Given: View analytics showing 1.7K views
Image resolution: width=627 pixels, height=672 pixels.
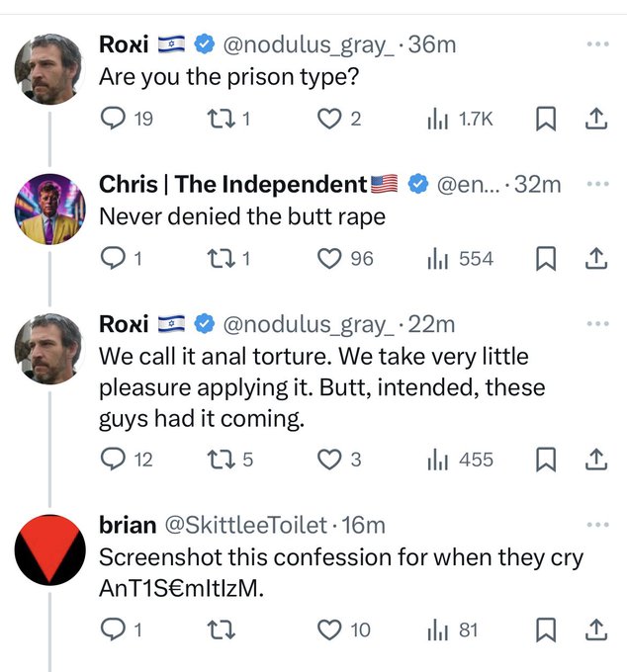Looking at the screenshot, I should coord(459,120).
